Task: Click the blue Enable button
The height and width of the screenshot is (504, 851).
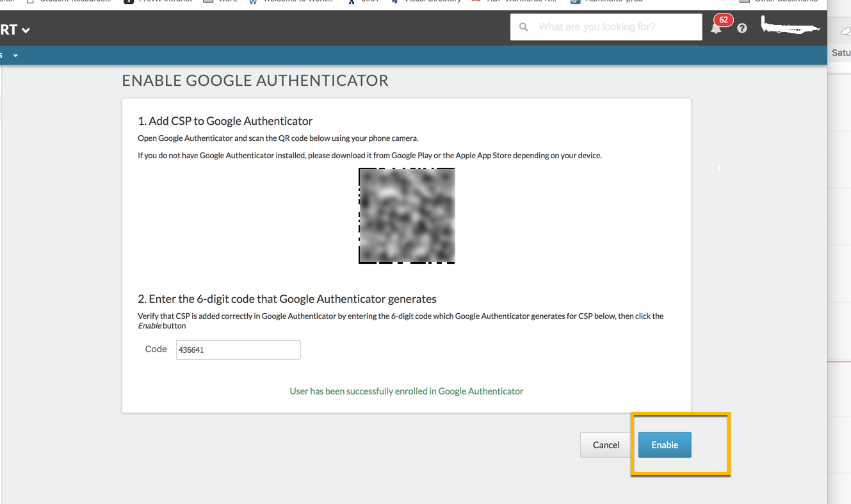Action: pyautogui.click(x=665, y=445)
